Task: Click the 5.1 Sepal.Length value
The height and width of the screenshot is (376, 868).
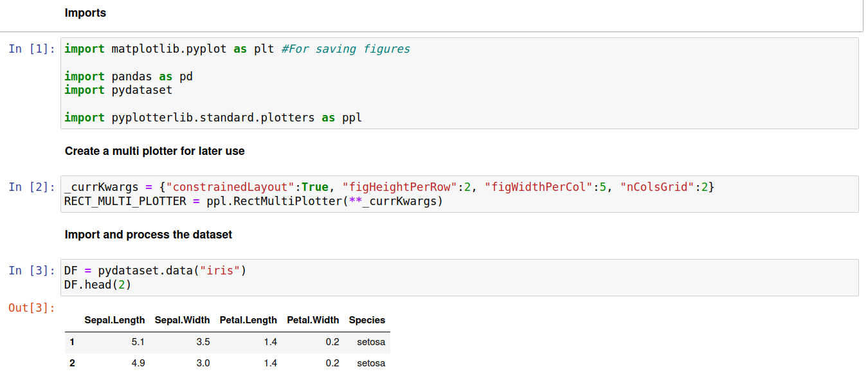Action: click(x=138, y=342)
